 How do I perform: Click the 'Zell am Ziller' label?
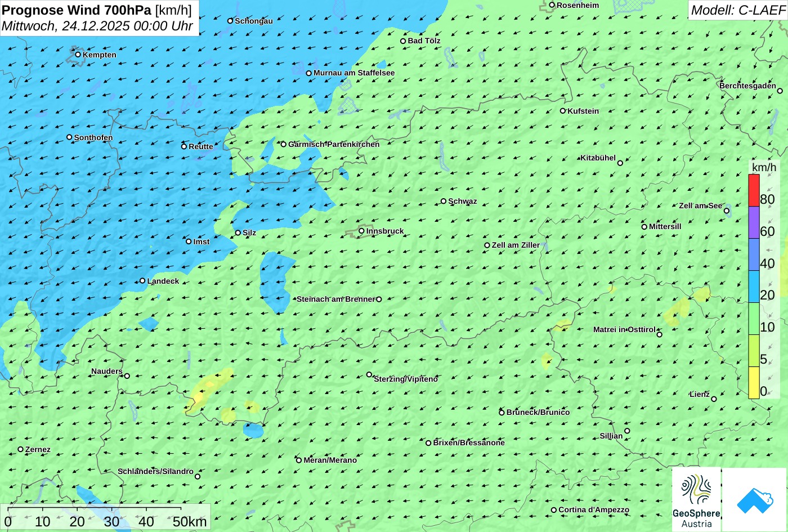click(x=516, y=245)
